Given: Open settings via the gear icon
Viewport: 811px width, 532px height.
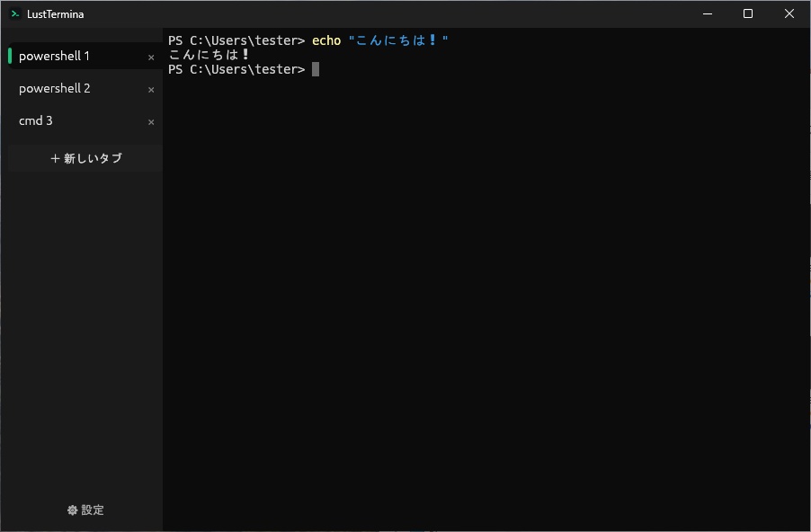Looking at the screenshot, I should pos(73,510).
